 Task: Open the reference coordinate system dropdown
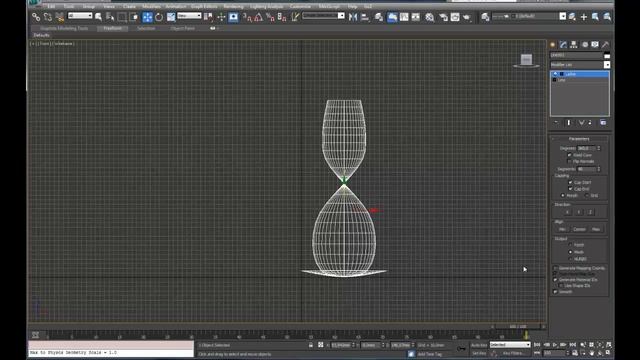(x=189, y=16)
